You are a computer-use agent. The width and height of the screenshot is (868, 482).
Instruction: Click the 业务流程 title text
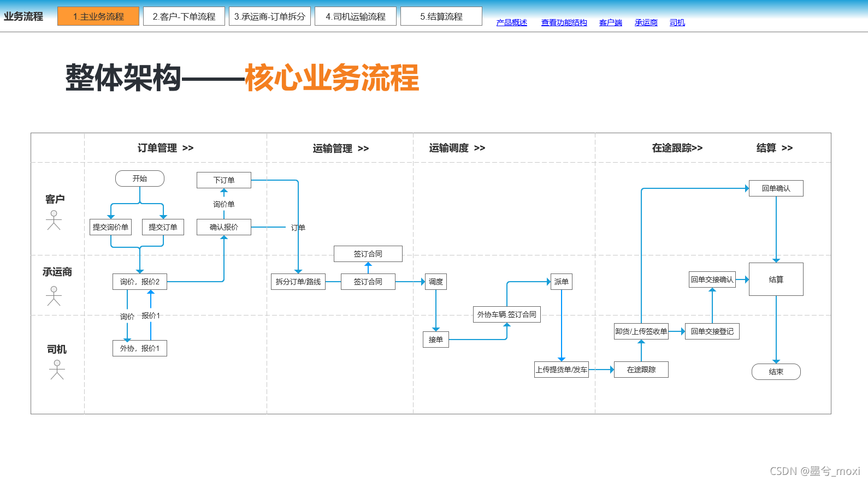[x=23, y=16]
